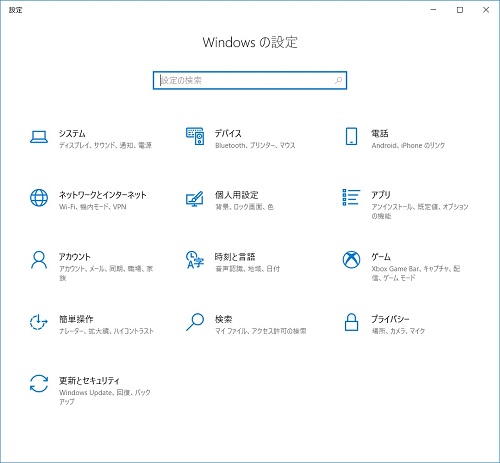
Task: Focus the 設定の検索 search field
Action: pos(250,80)
